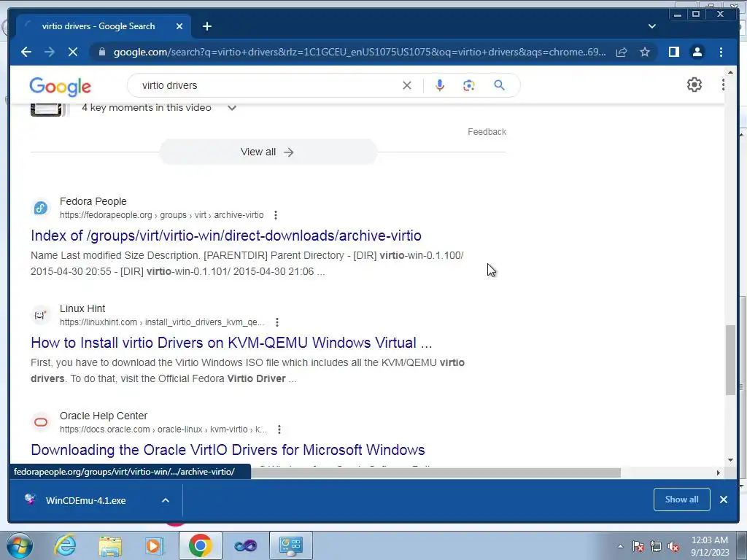Open the Linux Hint virtio install result
This screenshot has height=560, width=747.
click(231, 343)
